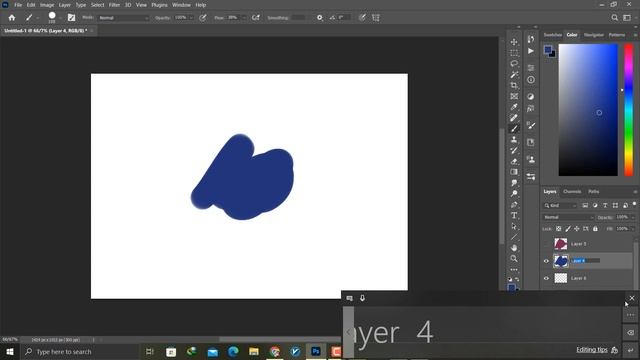
Task: Show the hidden Layer 5
Action: click(546, 244)
